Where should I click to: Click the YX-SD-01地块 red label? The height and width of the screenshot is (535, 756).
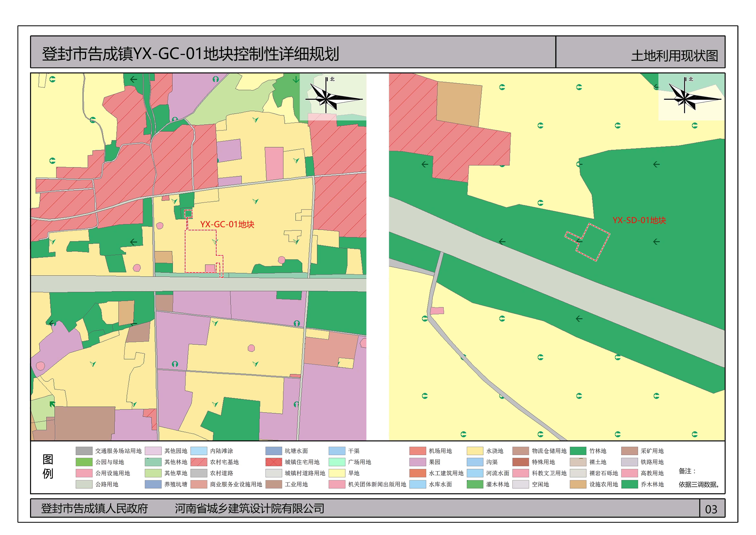pyautogui.click(x=639, y=220)
